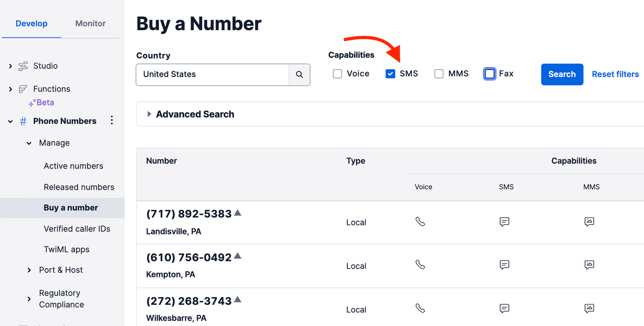This screenshot has width=644, height=326.
Task: Click the hash icon next to Phone Numbers
Action: point(23,121)
